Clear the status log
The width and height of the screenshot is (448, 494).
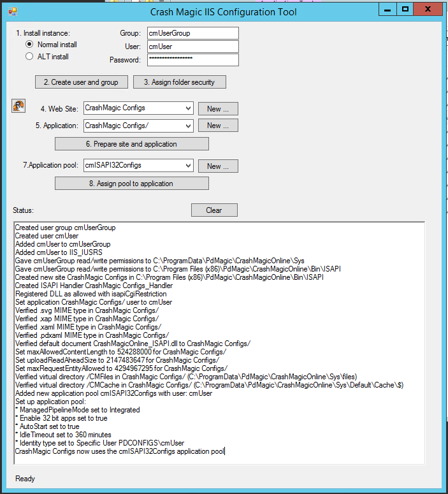pyautogui.click(x=214, y=210)
